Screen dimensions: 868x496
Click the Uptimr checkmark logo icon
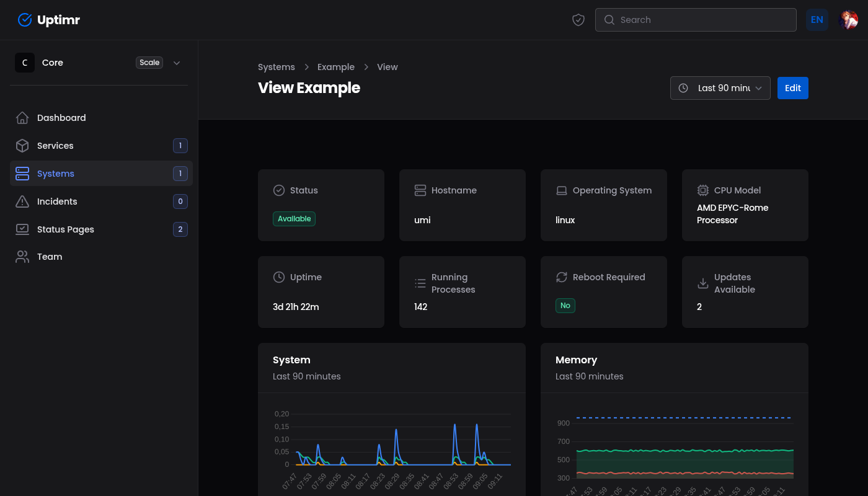click(25, 20)
